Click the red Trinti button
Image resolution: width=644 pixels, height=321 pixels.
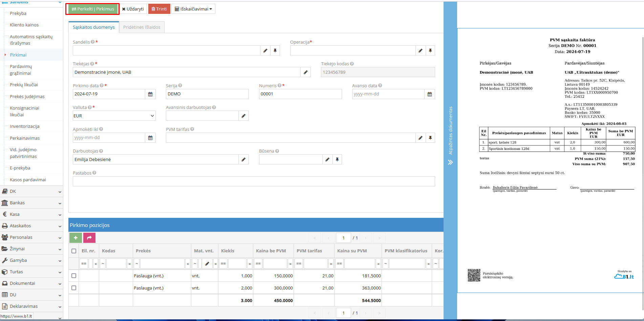[159, 9]
